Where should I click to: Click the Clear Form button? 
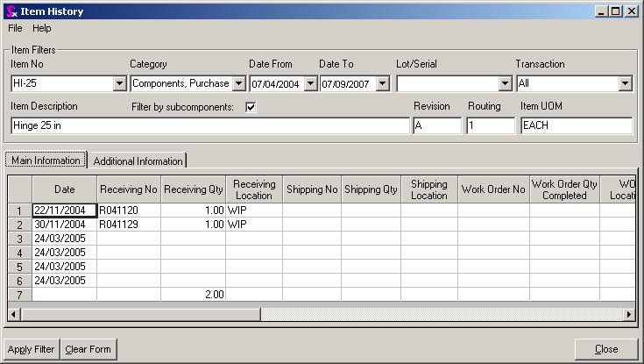pos(88,349)
